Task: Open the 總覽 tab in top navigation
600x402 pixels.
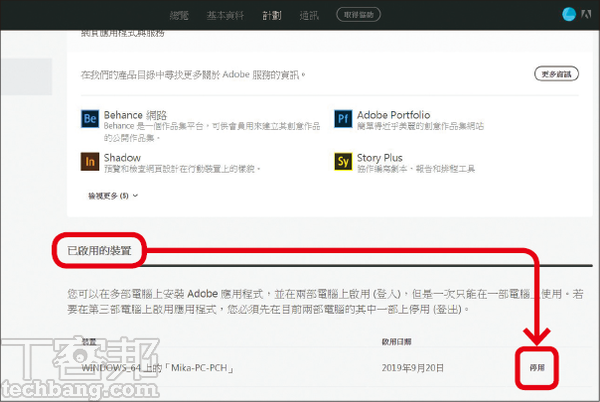Action: [179, 15]
